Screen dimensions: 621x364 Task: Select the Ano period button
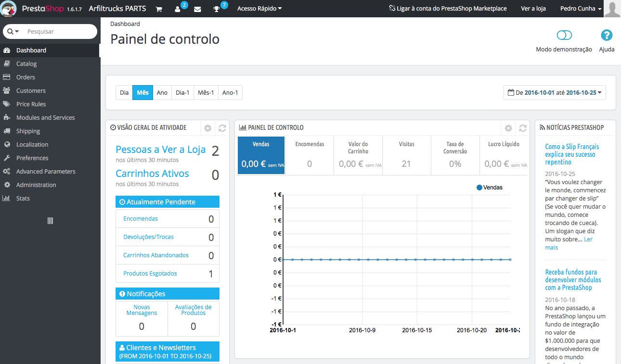[x=162, y=92]
